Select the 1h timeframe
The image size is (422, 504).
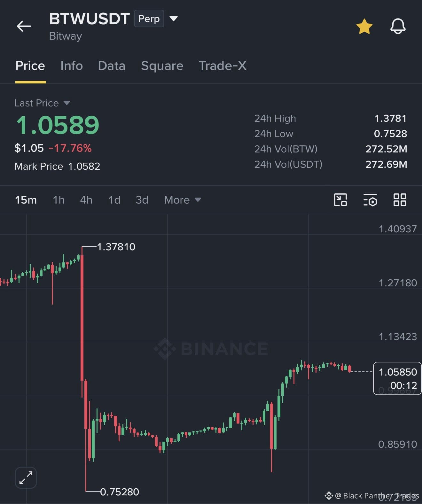(59, 200)
